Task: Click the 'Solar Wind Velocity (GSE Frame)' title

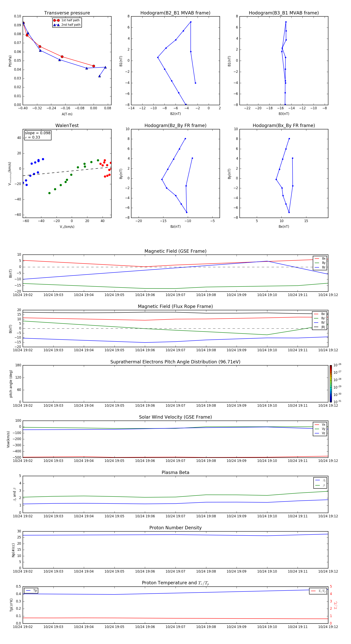Action: point(175,417)
